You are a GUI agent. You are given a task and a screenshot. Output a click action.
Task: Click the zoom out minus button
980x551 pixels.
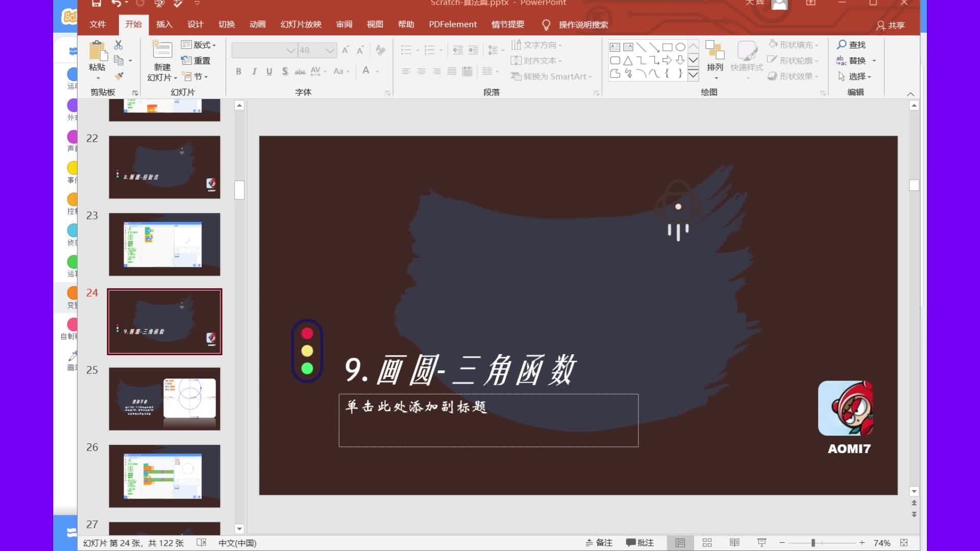pos(782,543)
